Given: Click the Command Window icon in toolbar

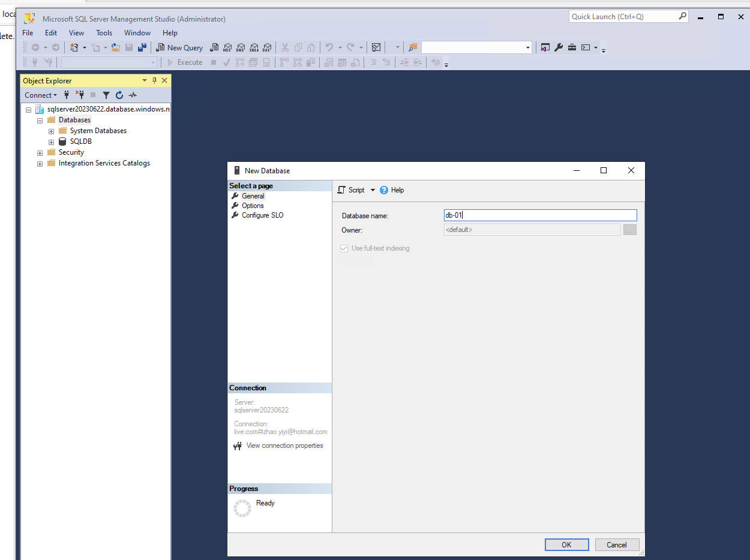Looking at the screenshot, I should click(x=586, y=47).
